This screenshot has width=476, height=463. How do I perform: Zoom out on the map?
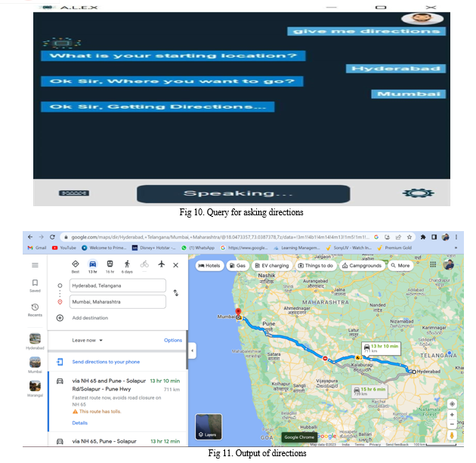(452, 424)
